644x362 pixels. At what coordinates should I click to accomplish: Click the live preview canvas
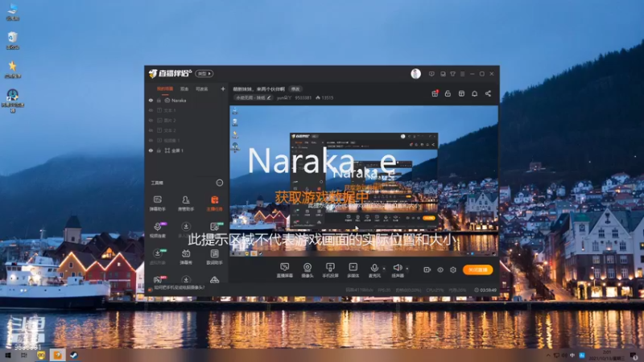coord(364,181)
